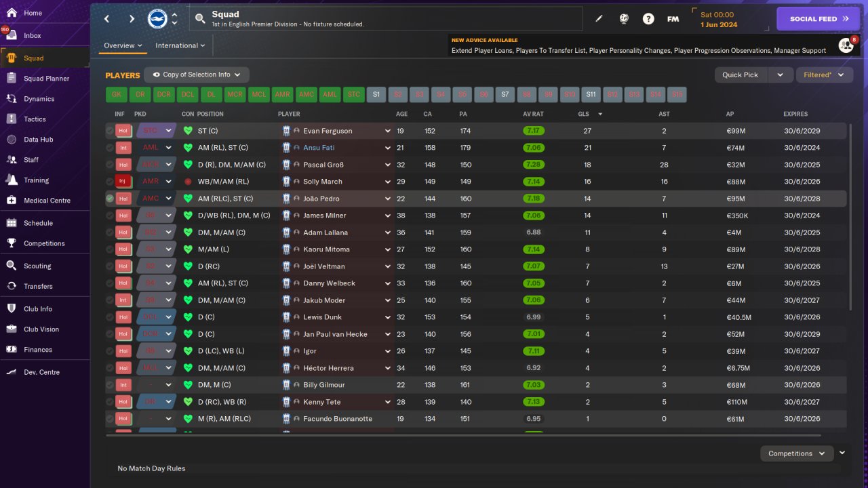Open João Pedro's player profile
Viewport: 868px width, 488px height.
321,199
